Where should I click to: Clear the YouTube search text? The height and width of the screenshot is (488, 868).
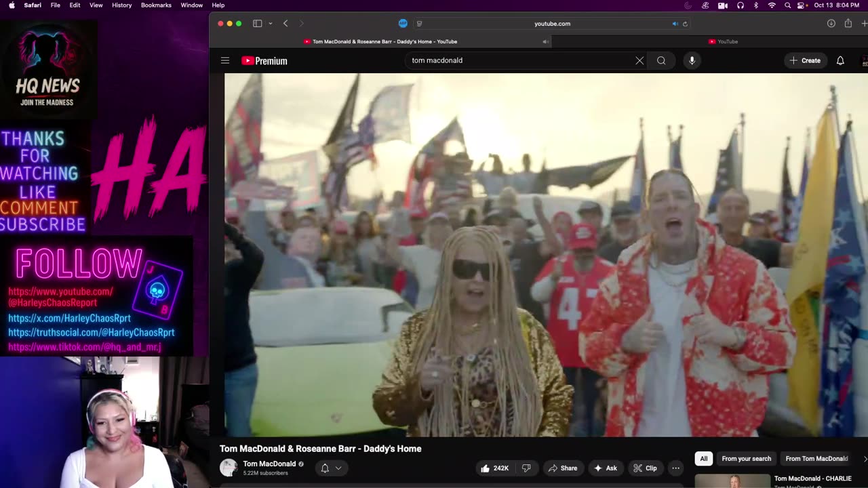pyautogui.click(x=639, y=60)
